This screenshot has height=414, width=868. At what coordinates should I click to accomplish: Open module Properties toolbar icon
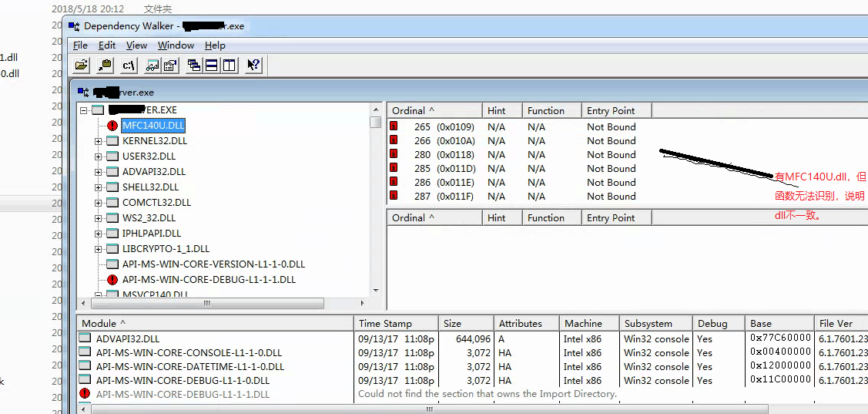170,66
